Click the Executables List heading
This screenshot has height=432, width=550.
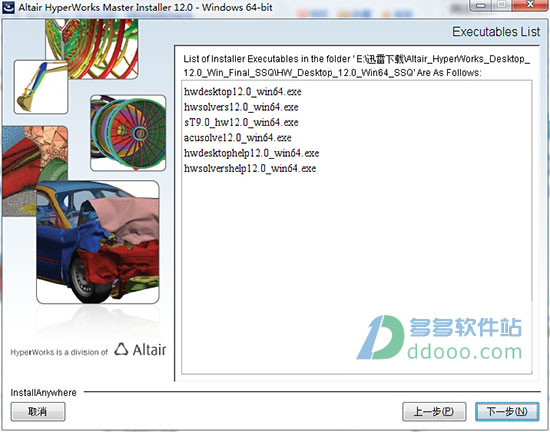(x=496, y=32)
